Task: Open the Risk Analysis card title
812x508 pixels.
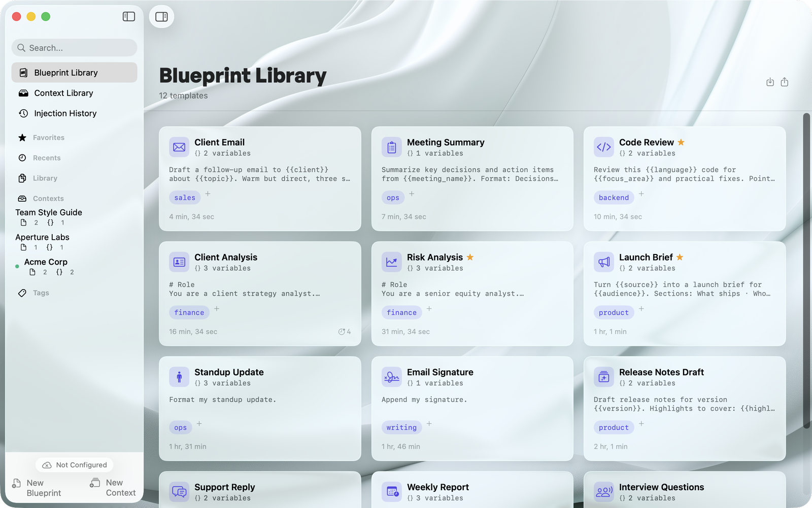Action: [435, 257]
